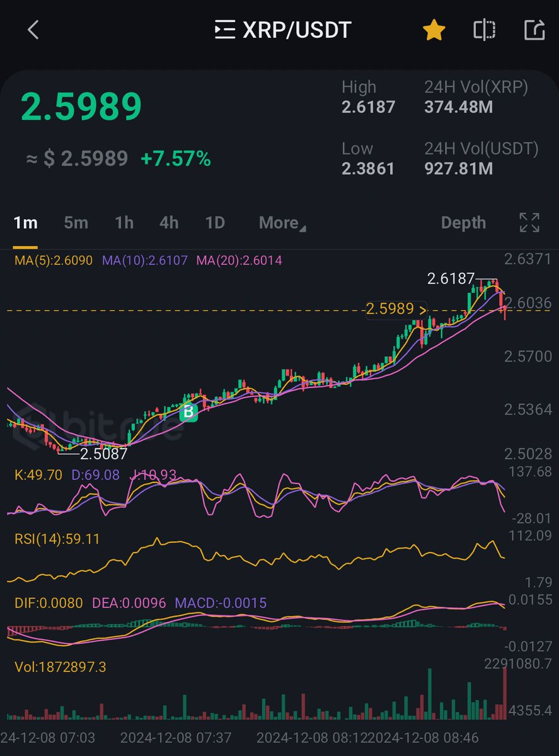Image resolution: width=559 pixels, height=756 pixels.
Task: Open the More timeframes dropdown
Action: [x=282, y=222]
